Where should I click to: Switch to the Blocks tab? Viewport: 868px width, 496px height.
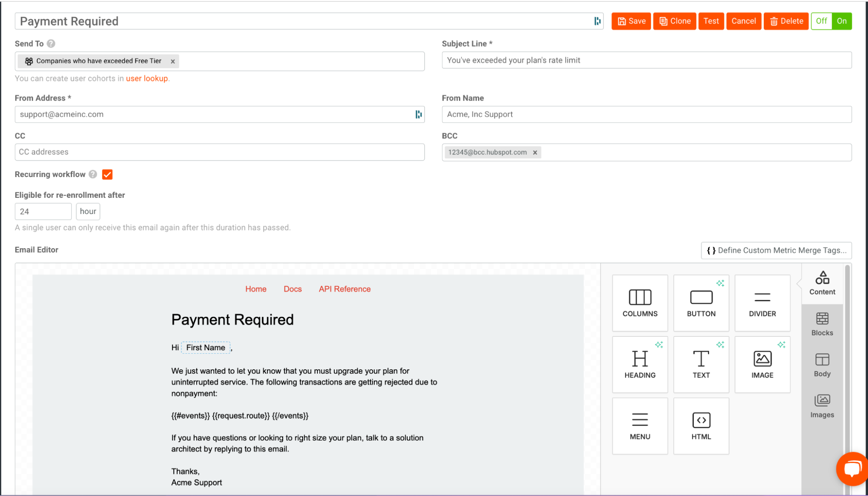(822, 324)
